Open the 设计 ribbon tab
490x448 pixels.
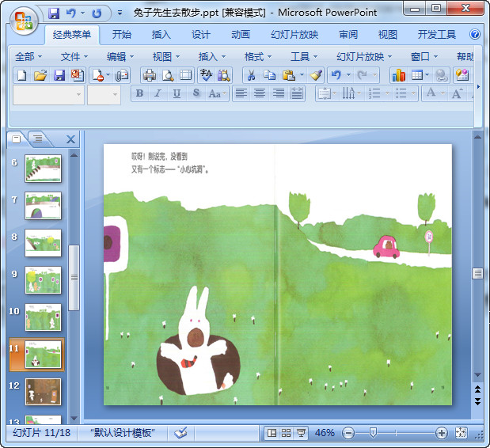(x=200, y=34)
